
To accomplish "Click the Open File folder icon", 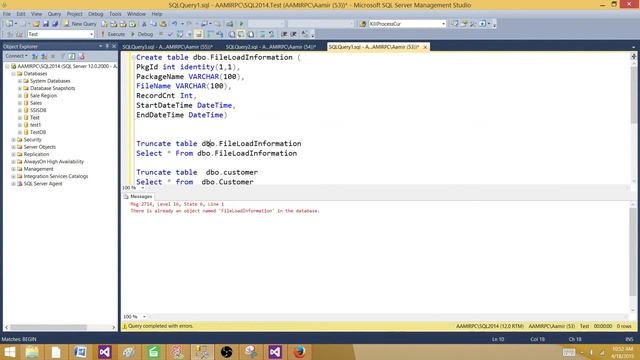I will click(x=36, y=24).
